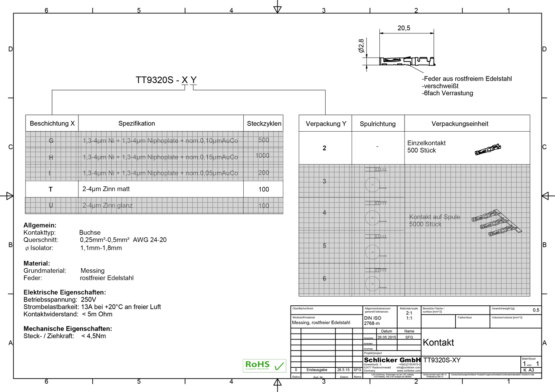Click the 'Mechanische Eigenschaften:' heading
Screen dimensions: 555x392
tap(68, 329)
